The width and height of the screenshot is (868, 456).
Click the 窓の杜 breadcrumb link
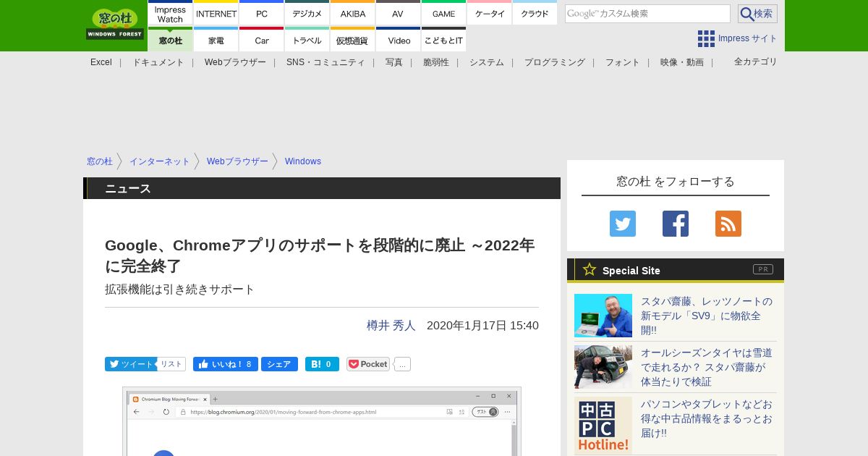[x=100, y=161]
